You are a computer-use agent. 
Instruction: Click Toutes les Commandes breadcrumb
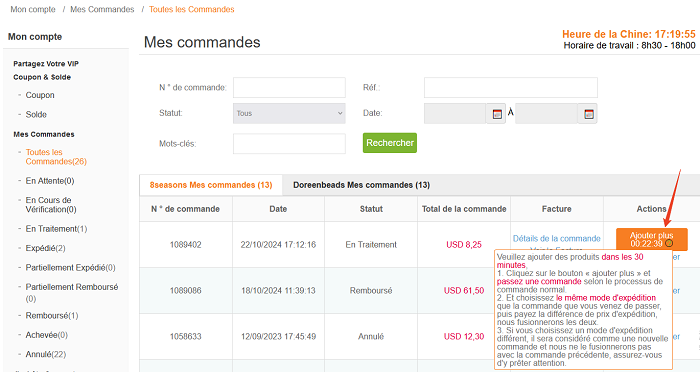coord(192,9)
